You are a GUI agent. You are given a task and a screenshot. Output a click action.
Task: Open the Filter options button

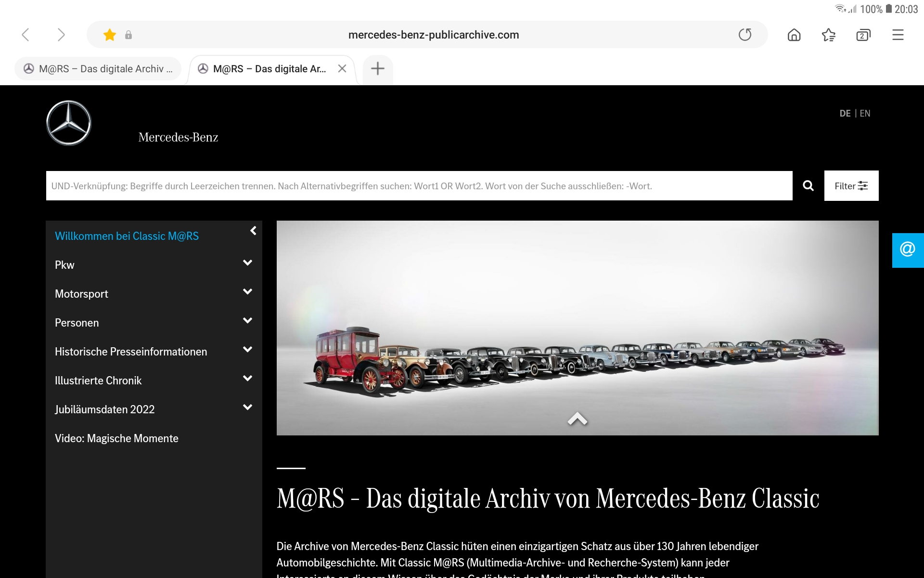[x=851, y=186]
